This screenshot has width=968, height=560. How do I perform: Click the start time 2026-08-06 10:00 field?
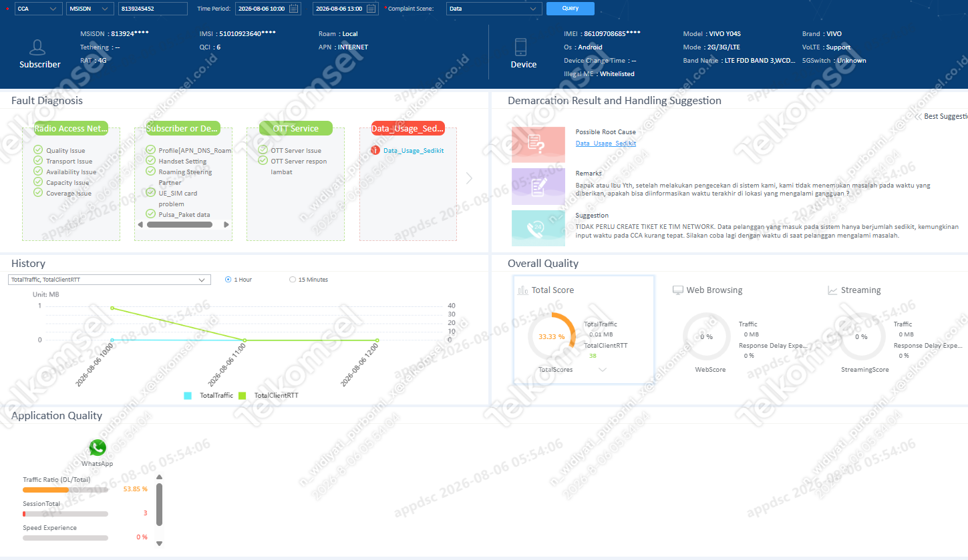pyautogui.click(x=268, y=9)
